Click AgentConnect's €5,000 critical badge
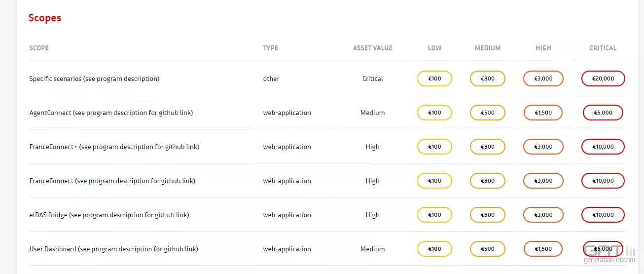The image size is (644, 274). (603, 113)
